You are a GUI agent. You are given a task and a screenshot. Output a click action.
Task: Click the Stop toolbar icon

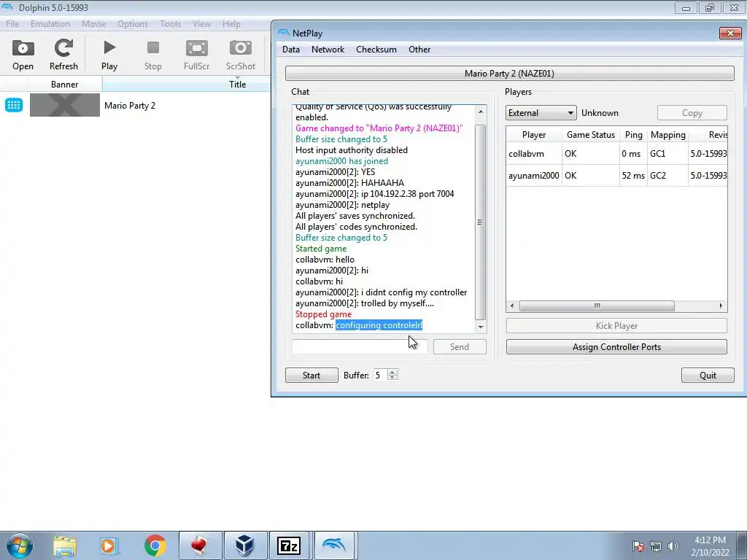pos(153,54)
